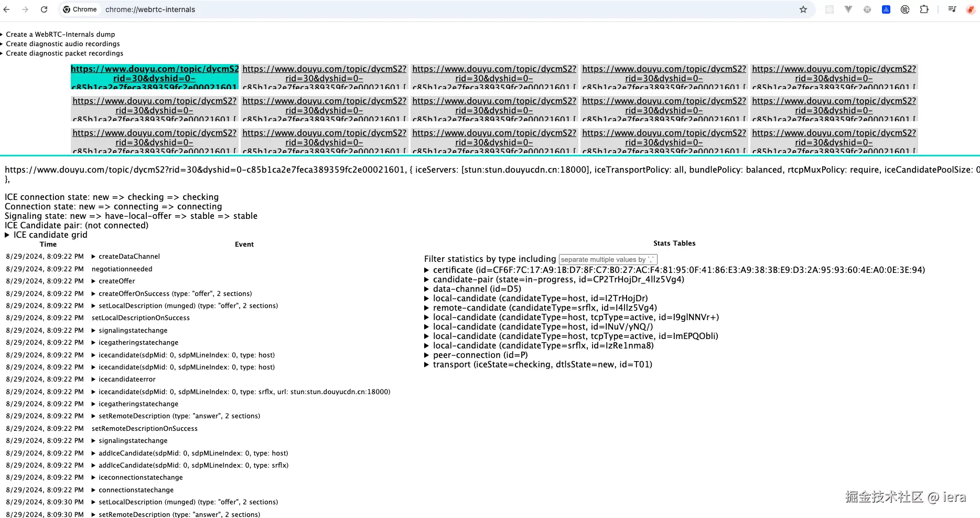The height and width of the screenshot is (518, 980).
Task: Expand the candidate-pair stats entry
Action: 554,280
